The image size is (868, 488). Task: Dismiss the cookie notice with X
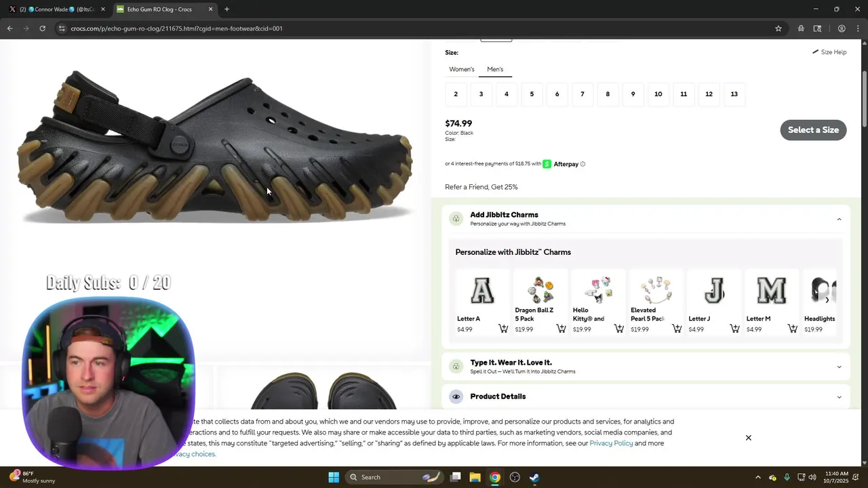pos(749,438)
